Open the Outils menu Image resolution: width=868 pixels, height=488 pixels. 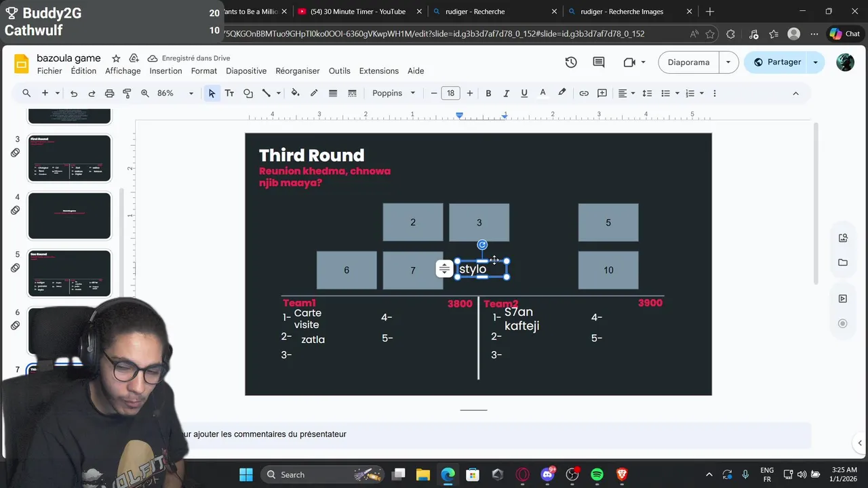340,71
